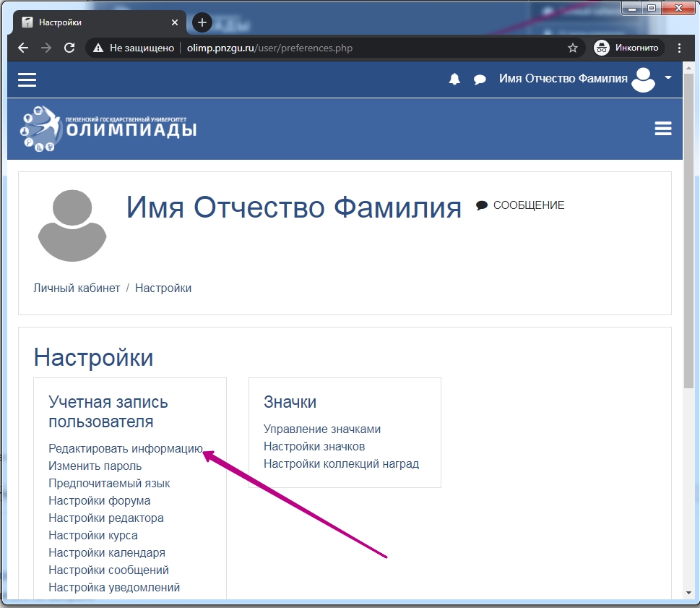Go back to the previous page
The image size is (700, 608).
click(23, 48)
